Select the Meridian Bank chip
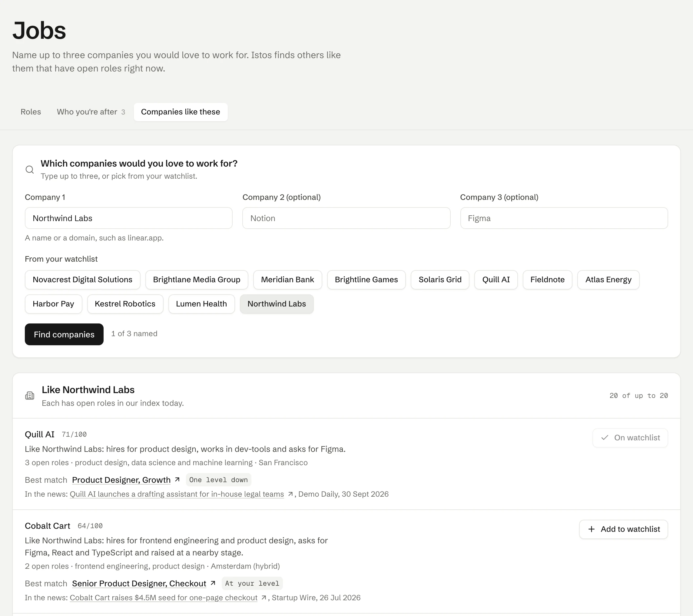 tap(287, 280)
